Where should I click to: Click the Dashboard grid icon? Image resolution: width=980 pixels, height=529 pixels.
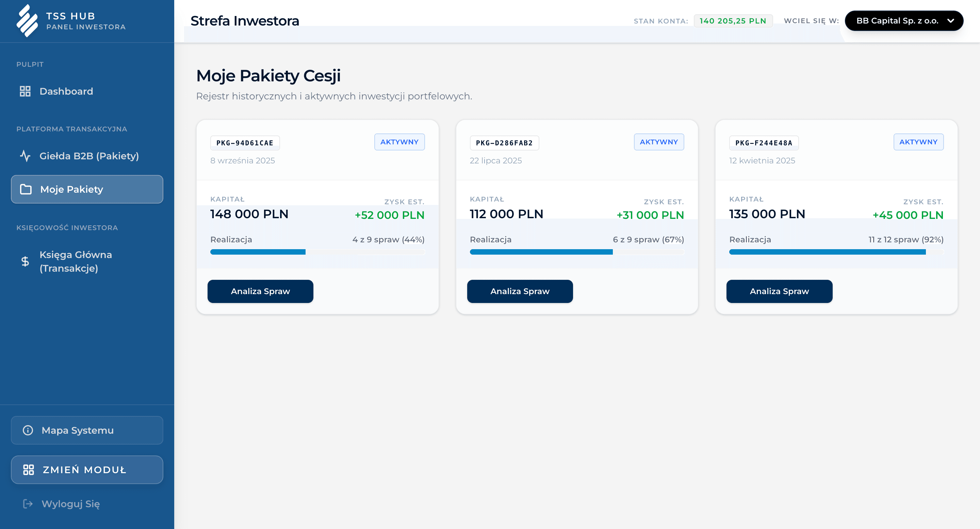click(x=25, y=91)
